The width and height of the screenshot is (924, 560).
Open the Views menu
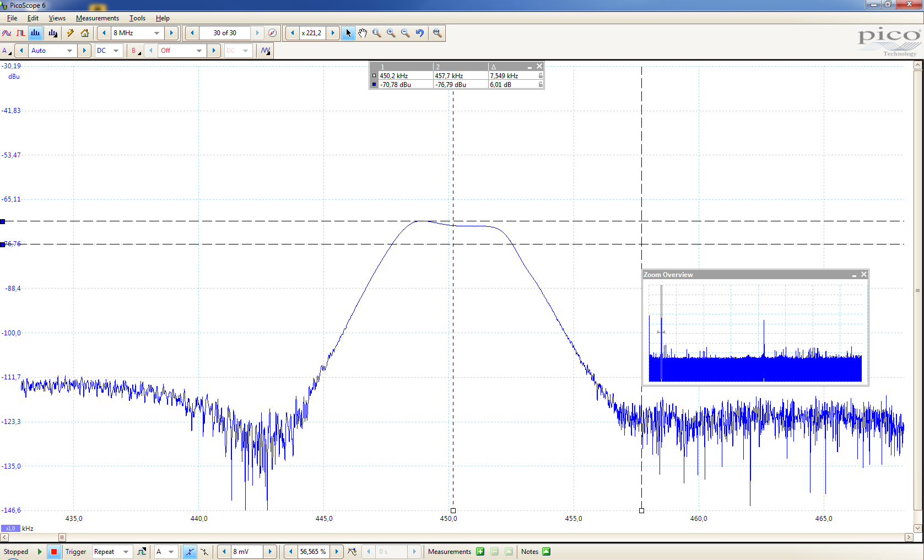[57, 18]
